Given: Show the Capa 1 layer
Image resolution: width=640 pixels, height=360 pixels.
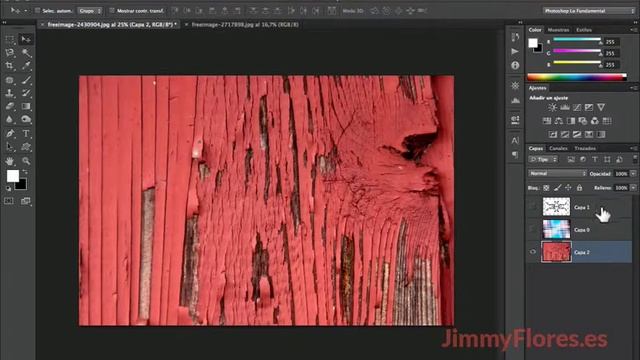Looking at the screenshot, I should coord(533,207).
